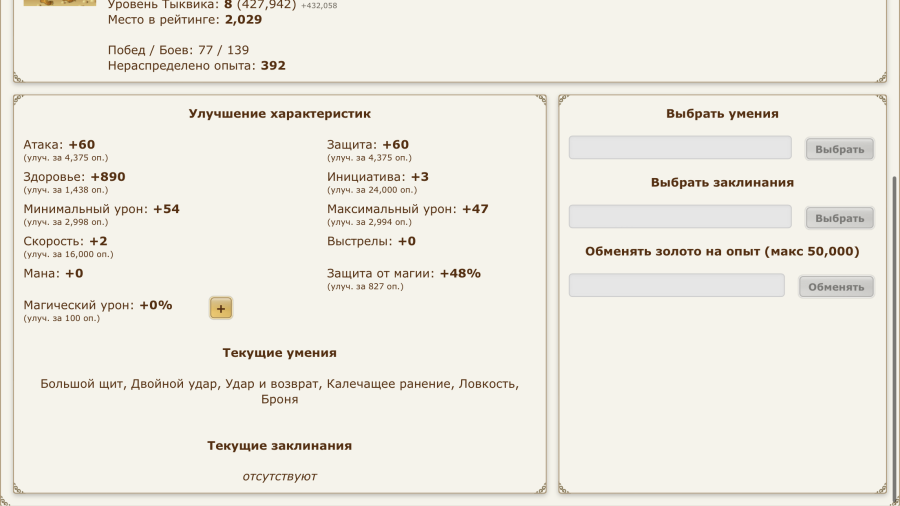This screenshot has width=900, height=506.
Task: Click the Улучшение характеристик heading
Action: [280, 114]
